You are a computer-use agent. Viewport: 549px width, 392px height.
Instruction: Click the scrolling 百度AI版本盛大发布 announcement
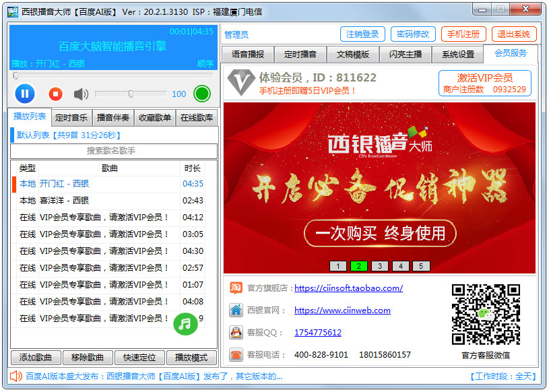154,377
